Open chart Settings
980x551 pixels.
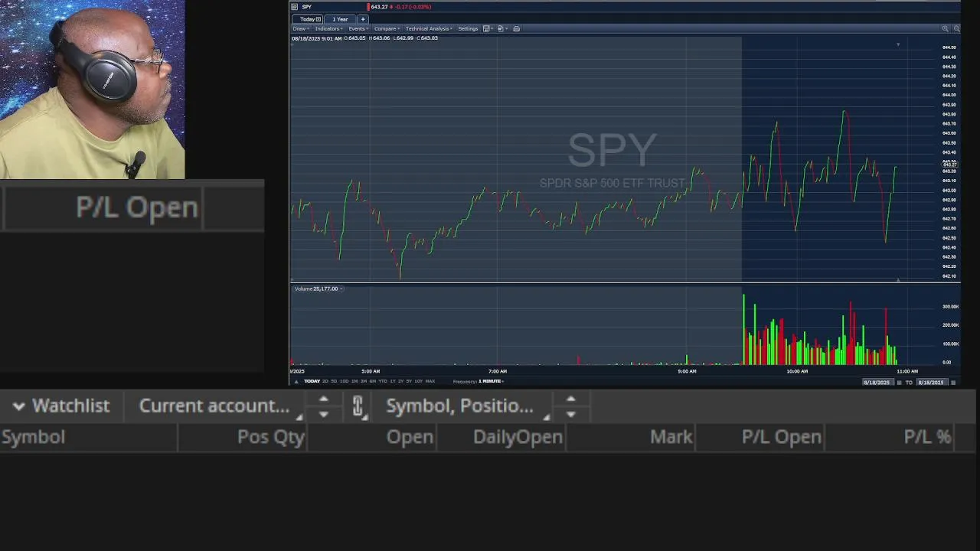pos(468,29)
